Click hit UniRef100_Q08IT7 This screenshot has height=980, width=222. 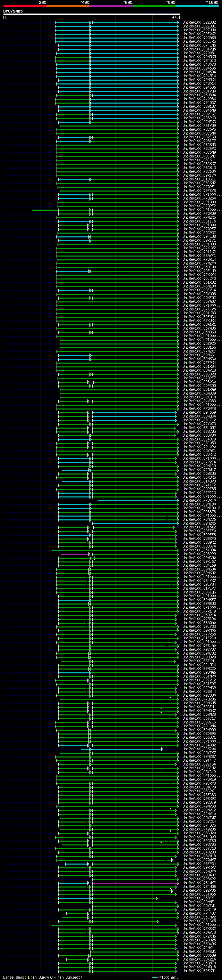point(199,141)
